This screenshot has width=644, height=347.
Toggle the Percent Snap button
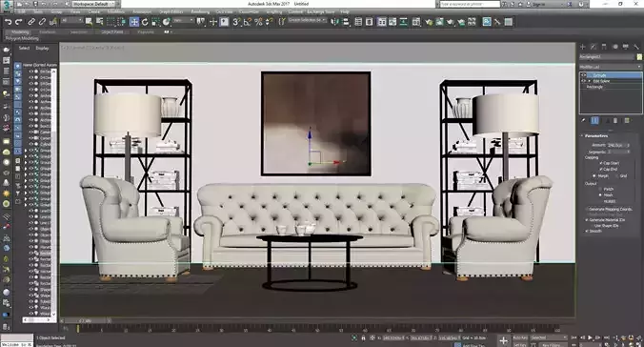(x=258, y=22)
